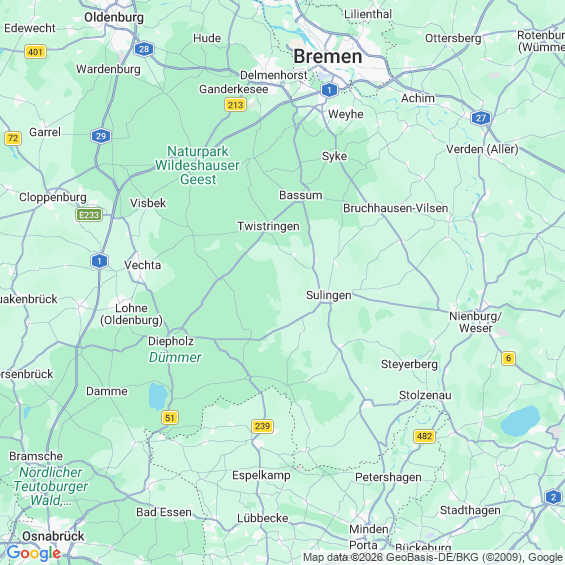The height and width of the screenshot is (565, 565).
Task: Click the yellow 401 road shield
Action: (x=36, y=52)
